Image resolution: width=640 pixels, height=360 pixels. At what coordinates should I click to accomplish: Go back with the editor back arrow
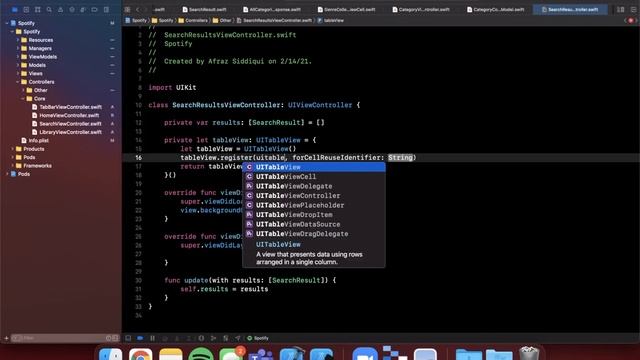138,9
